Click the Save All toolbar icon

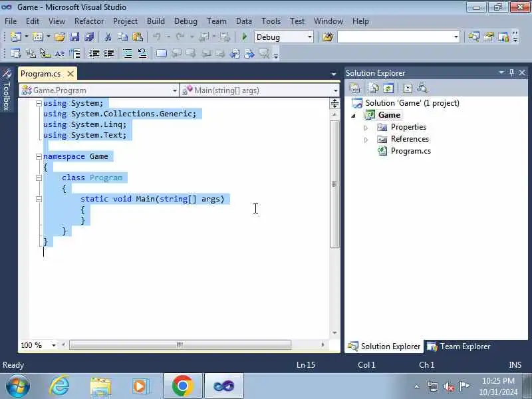(89, 37)
